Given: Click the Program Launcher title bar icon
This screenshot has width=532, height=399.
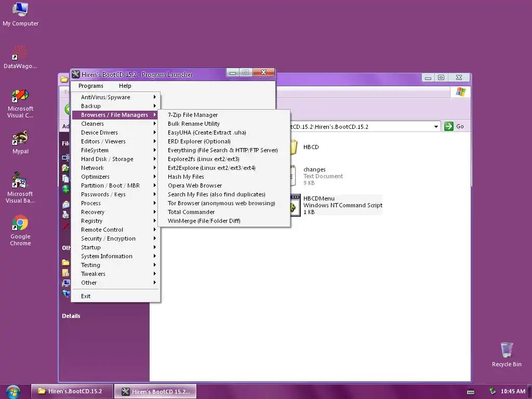Looking at the screenshot, I should [x=76, y=74].
